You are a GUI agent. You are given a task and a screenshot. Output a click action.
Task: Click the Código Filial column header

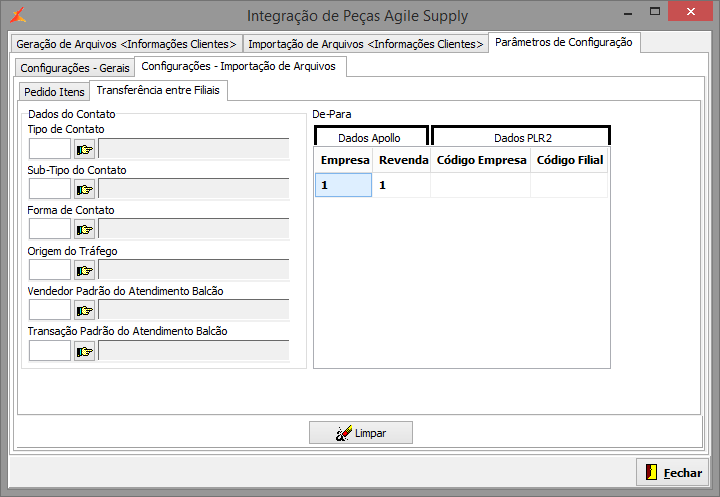click(569, 160)
